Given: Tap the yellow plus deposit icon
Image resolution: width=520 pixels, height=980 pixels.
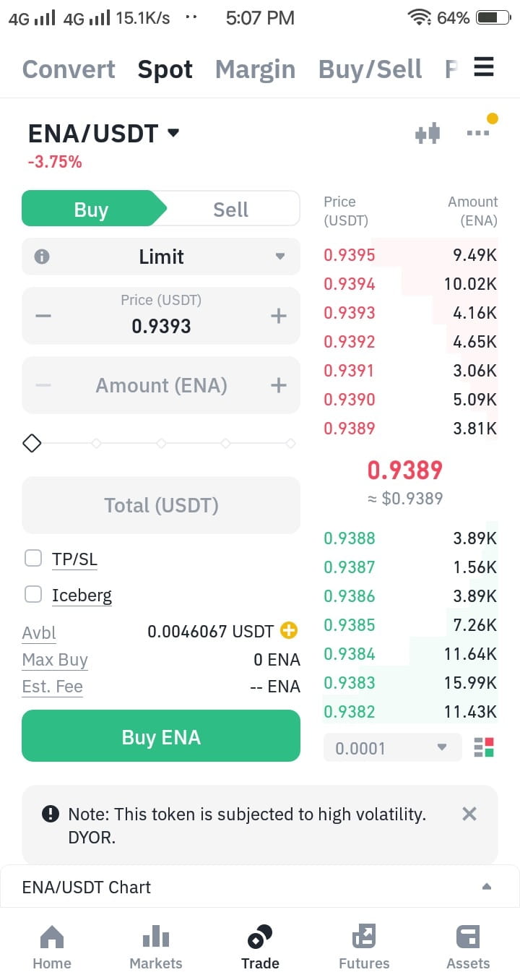Looking at the screenshot, I should pyautogui.click(x=288, y=631).
